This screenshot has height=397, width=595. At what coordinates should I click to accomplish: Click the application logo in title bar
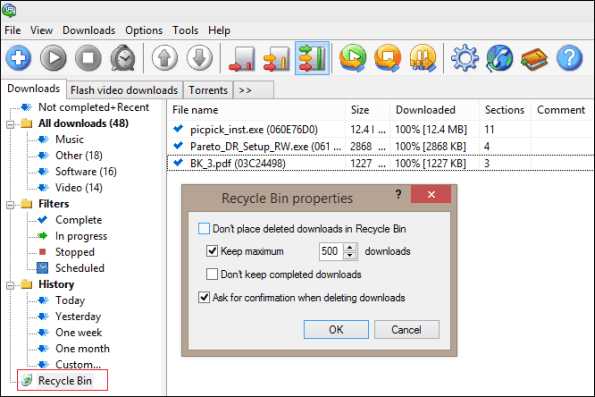pyautogui.click(x=9, y=10)
